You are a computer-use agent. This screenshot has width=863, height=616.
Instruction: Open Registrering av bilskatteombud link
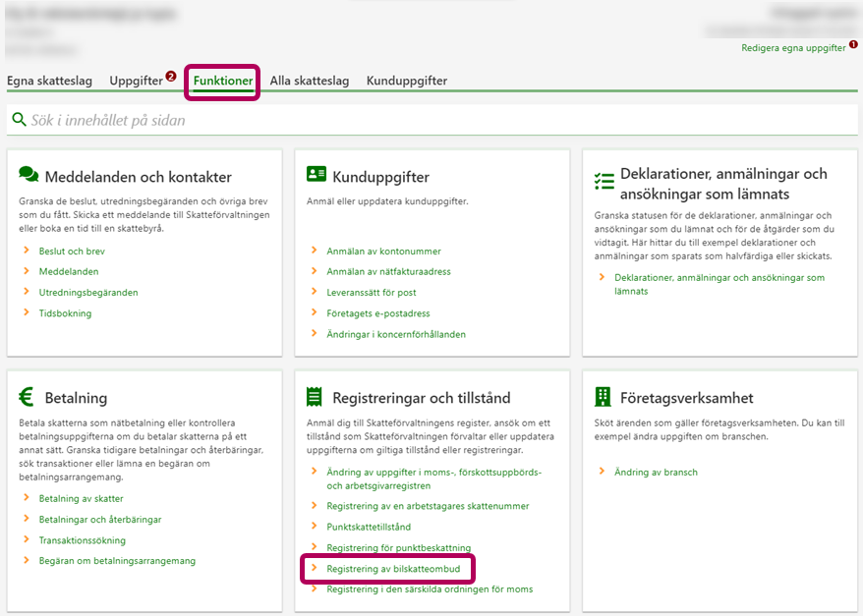[x=393, y=569]
